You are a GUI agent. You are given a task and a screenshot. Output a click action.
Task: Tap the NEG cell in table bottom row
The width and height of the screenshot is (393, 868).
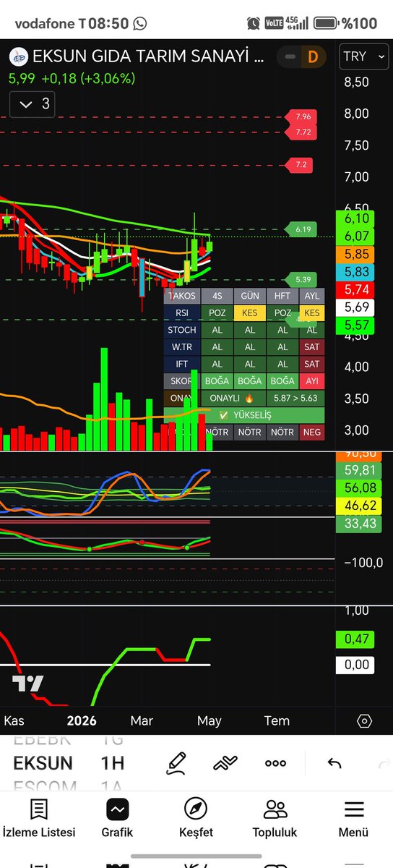coord(312,432)
